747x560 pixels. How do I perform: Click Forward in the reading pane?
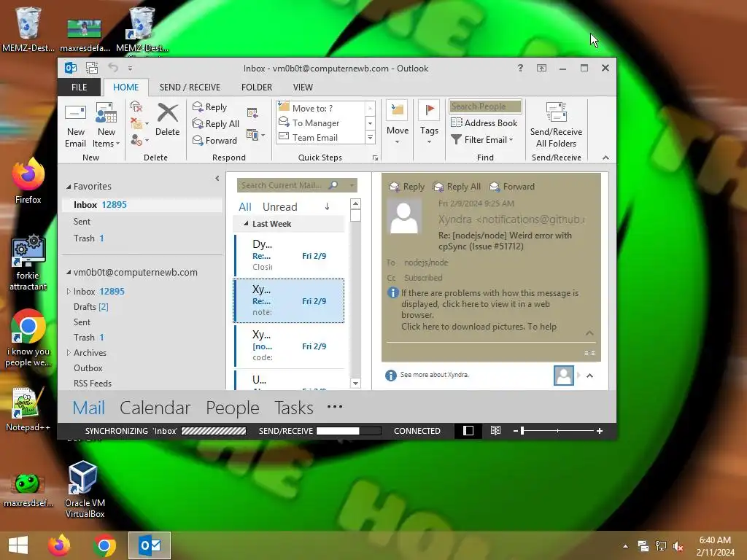pyautogui.click(x=511, y=187)
